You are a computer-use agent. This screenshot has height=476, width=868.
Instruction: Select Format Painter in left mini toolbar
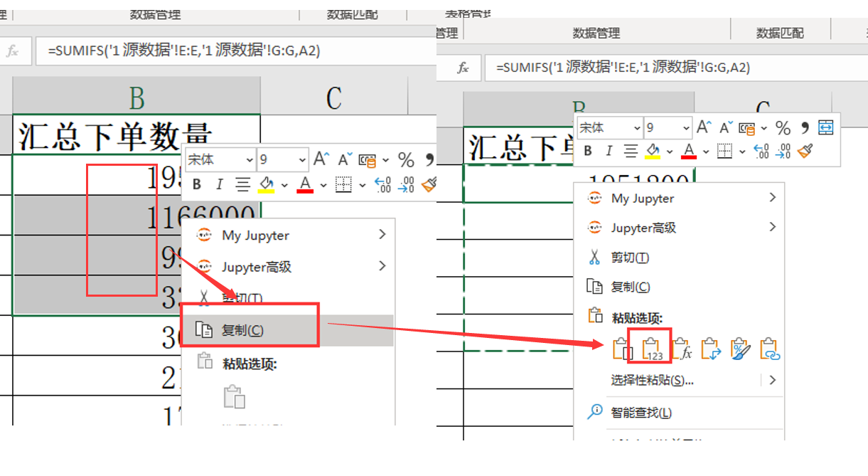(x=429, y=185)
